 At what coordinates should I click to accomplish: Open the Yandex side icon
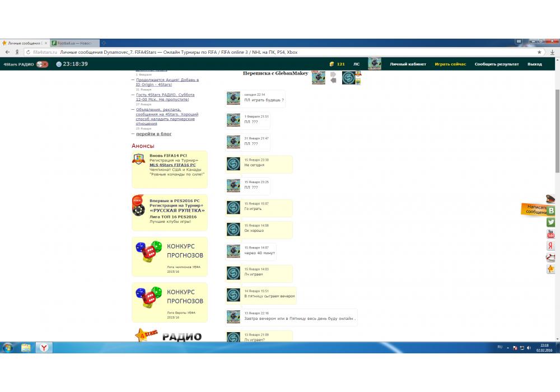click(x=551, y=246)
